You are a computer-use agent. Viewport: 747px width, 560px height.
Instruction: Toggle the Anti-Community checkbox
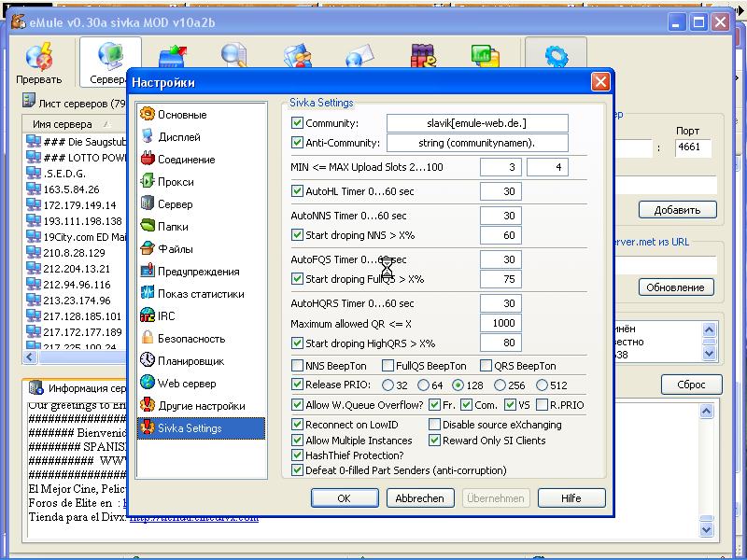click(297, 143)
